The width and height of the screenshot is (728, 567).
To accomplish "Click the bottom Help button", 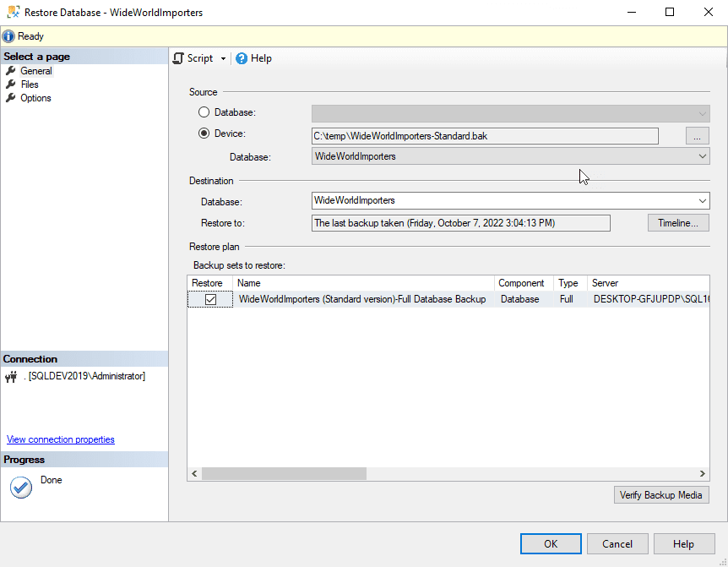I will pyautogui.click(x=684, y=544).
